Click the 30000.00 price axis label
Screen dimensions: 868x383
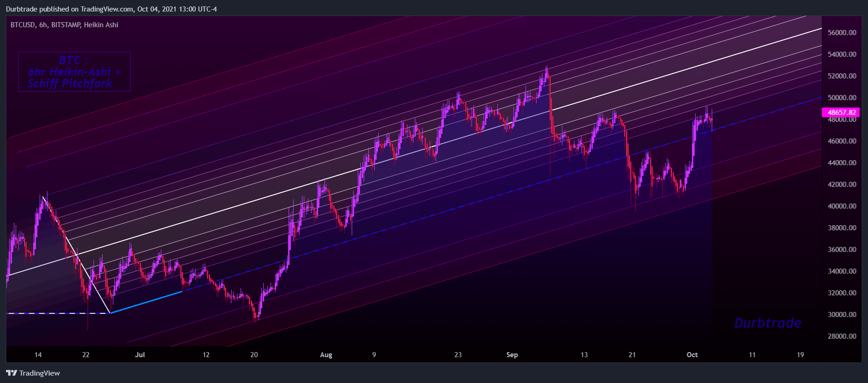pos(842,315)
